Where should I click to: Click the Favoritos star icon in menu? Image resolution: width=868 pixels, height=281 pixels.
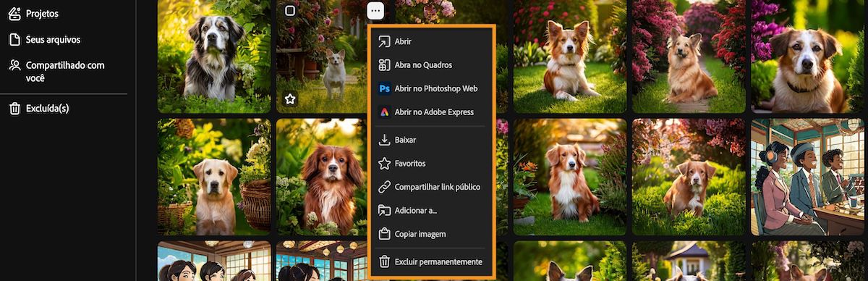click(x=385, y=164)
